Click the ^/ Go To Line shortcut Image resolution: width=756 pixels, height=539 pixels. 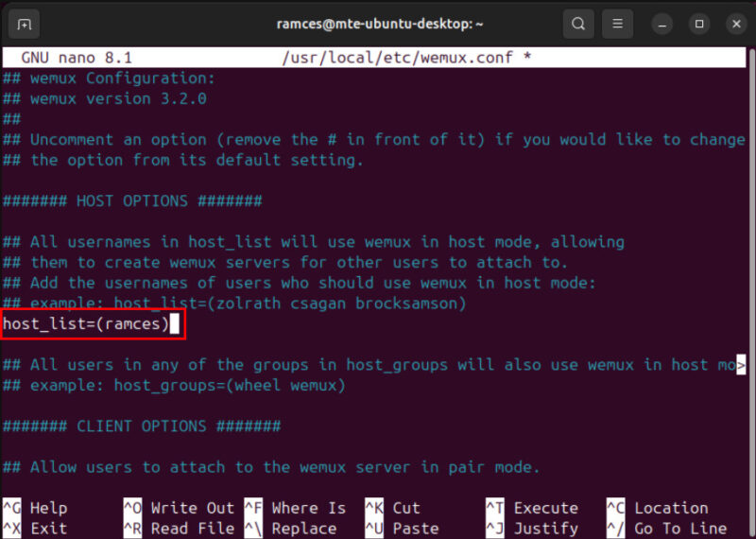tap(667, 529)
